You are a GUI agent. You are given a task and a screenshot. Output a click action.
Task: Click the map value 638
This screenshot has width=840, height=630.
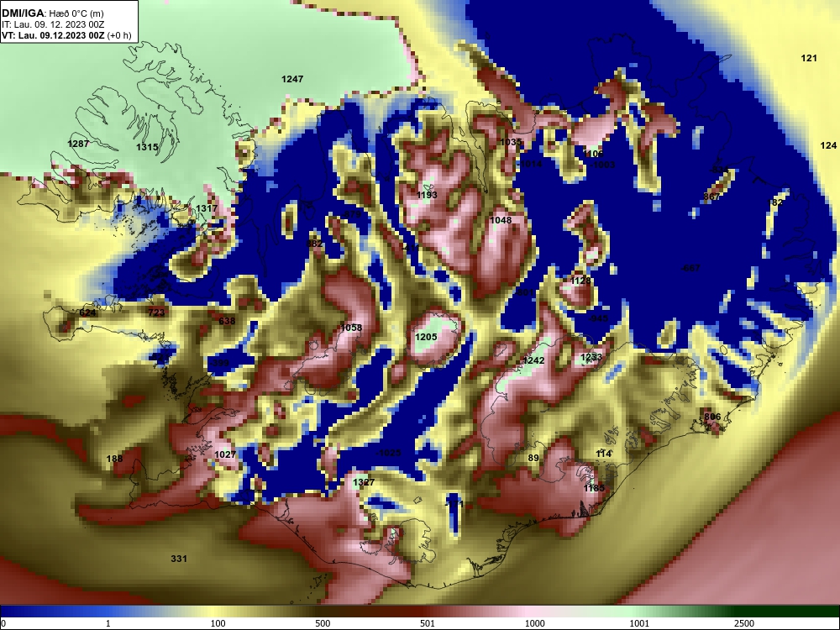(227, 321)
